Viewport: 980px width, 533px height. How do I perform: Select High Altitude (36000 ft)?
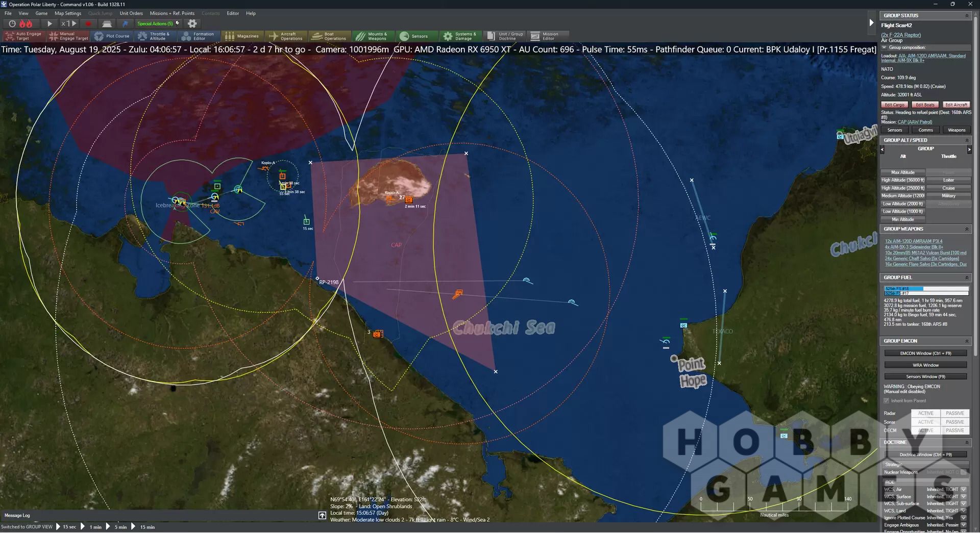click(x=902, y=180)
